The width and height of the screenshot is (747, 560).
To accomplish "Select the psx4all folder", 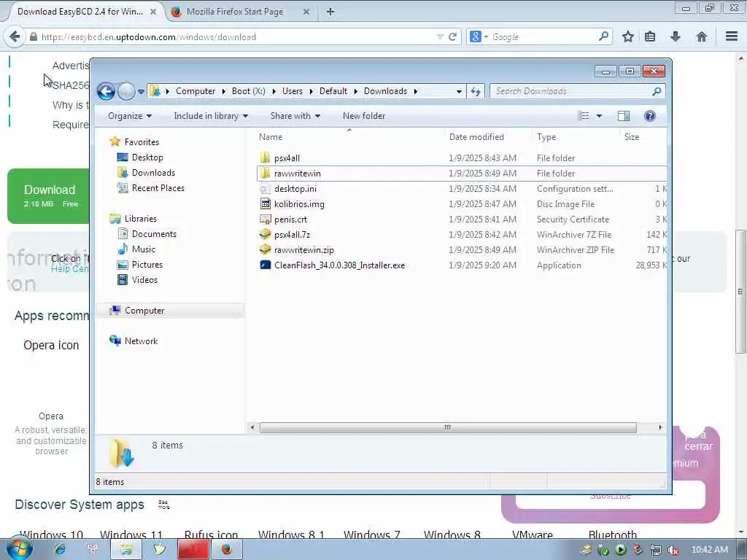I will point(287,158).
